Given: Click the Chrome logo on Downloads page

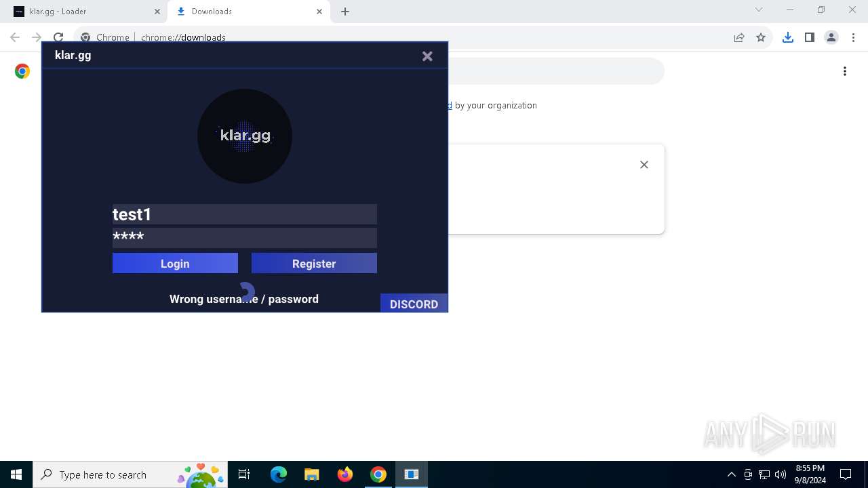Looking at the screenshot, I should coord(22,71).
